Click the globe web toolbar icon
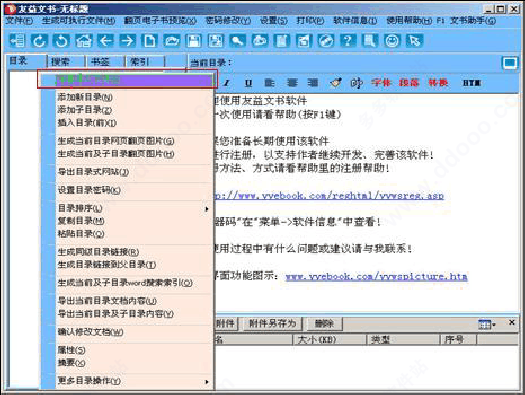 pos(326,41)
